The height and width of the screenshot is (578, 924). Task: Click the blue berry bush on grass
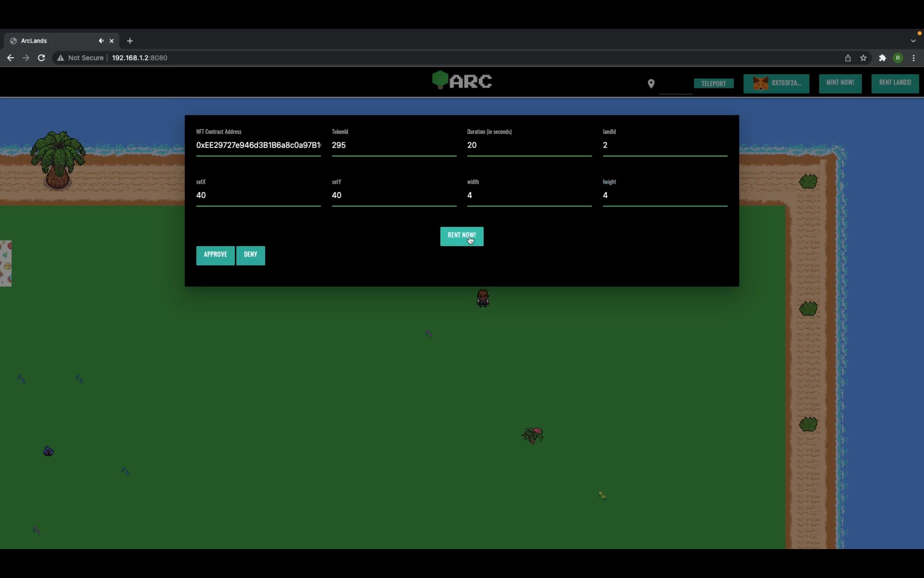48,451
